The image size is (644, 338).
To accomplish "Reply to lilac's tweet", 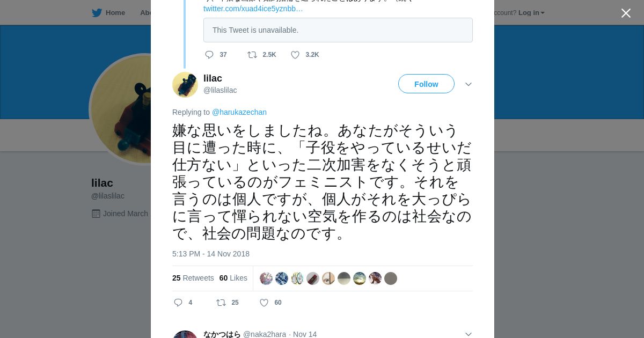I will pos(179,303).
